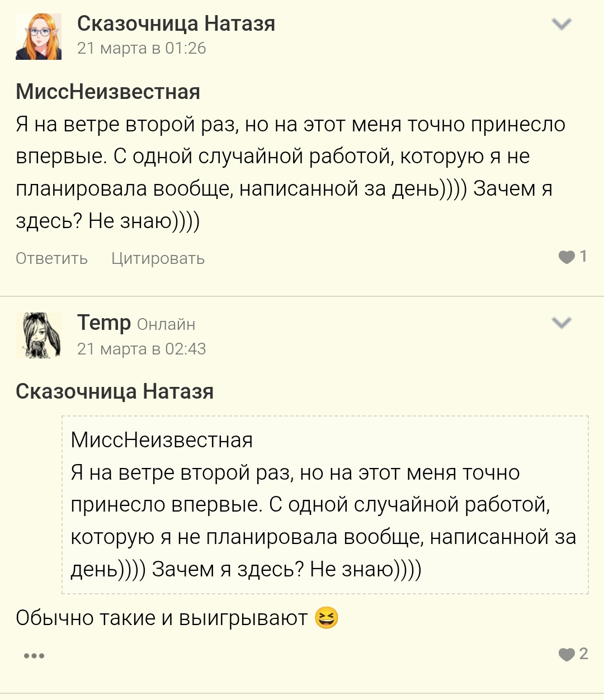View the like count '1' on first comment
This screenshot has width=604, height=700.
583,256
